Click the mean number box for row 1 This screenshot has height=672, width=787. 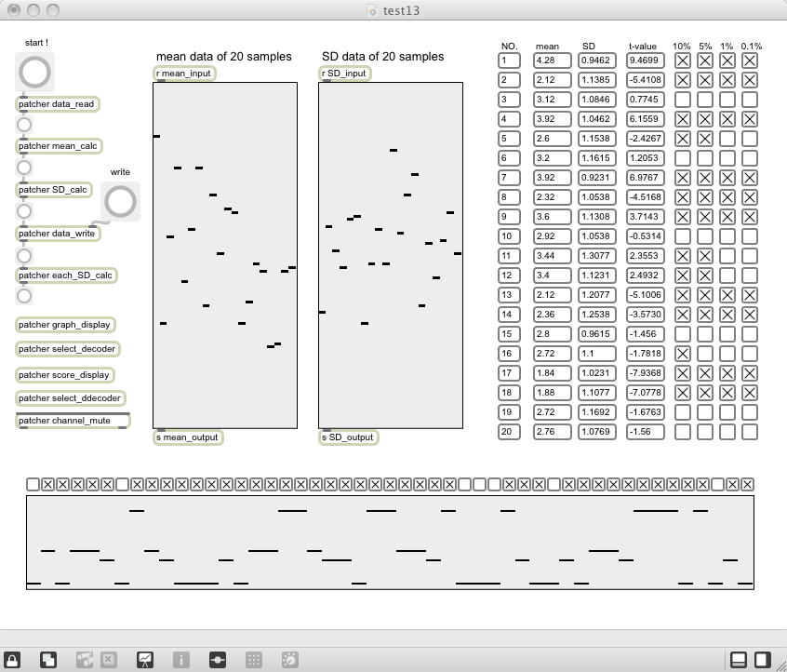(552, 60)
